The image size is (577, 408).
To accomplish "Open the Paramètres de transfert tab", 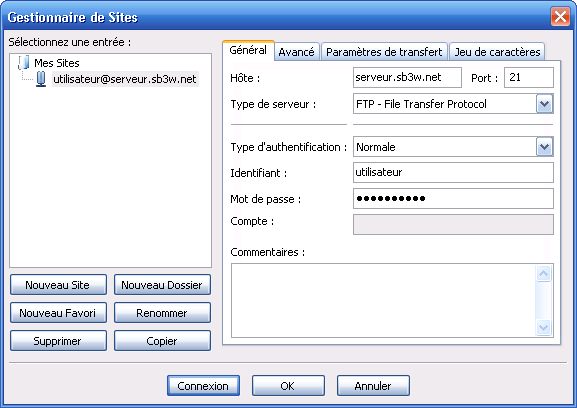I will pos(384,52).
